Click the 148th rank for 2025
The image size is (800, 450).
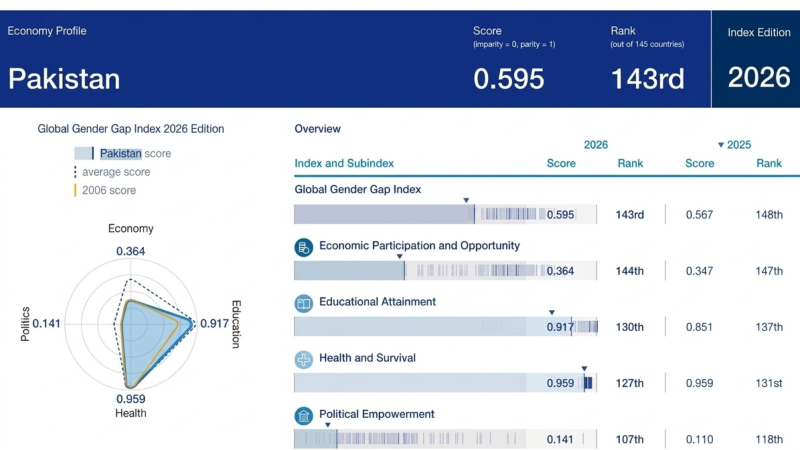[x=769, y=215]
